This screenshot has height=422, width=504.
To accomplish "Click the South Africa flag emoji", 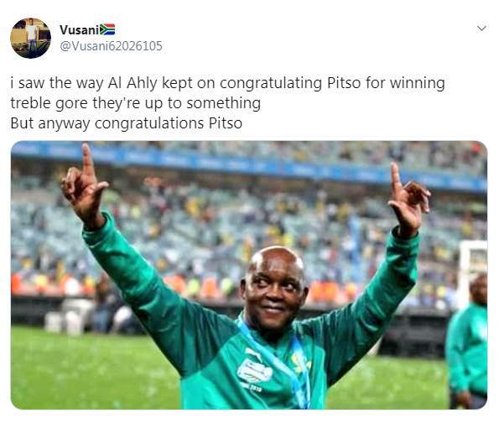I will [107, 29].
